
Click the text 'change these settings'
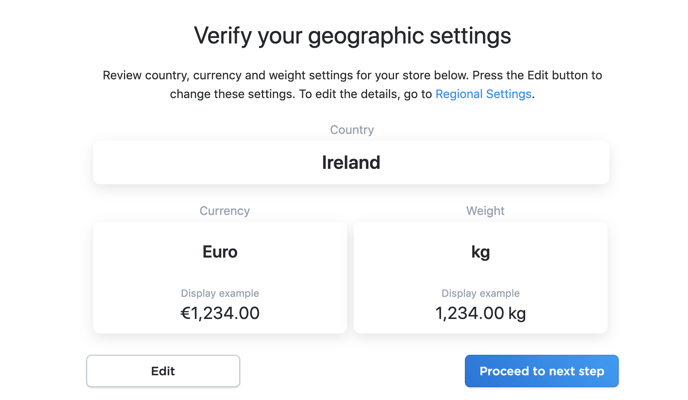(x=233, y=94)
